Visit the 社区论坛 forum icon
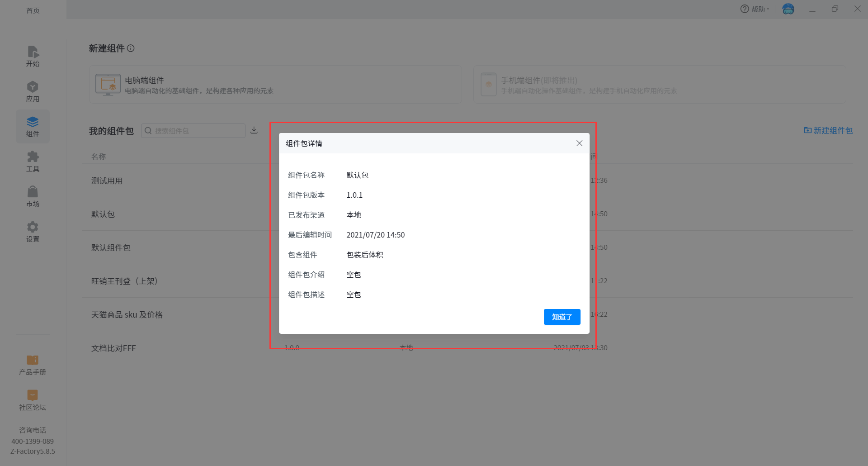 coord(33,400)
